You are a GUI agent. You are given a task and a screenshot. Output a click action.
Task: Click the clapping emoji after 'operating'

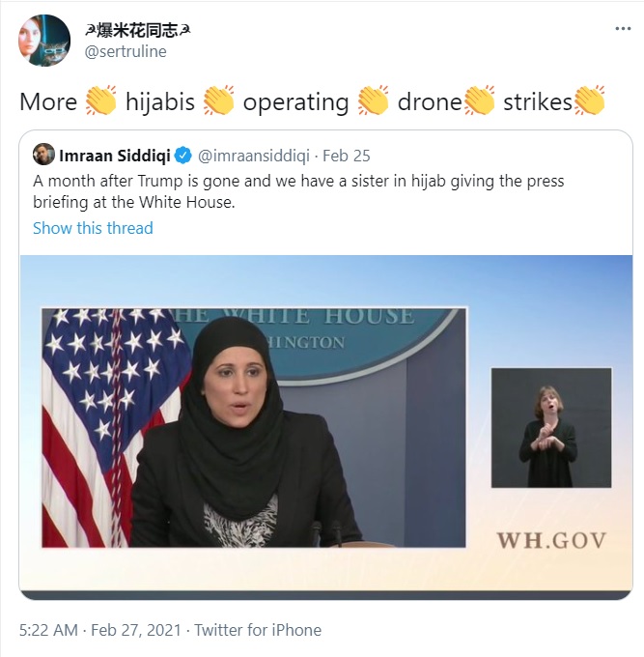coord(374,100)
